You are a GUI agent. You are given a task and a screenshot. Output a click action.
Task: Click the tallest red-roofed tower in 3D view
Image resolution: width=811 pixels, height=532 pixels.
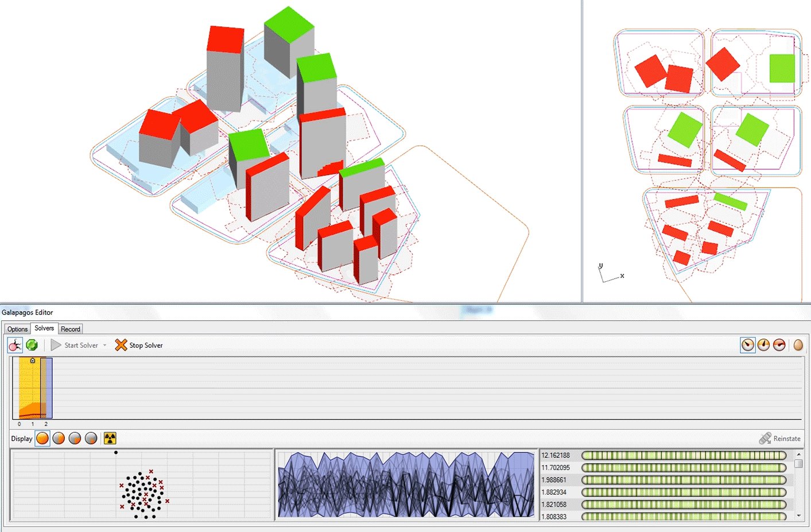click(x=225, y=69)
